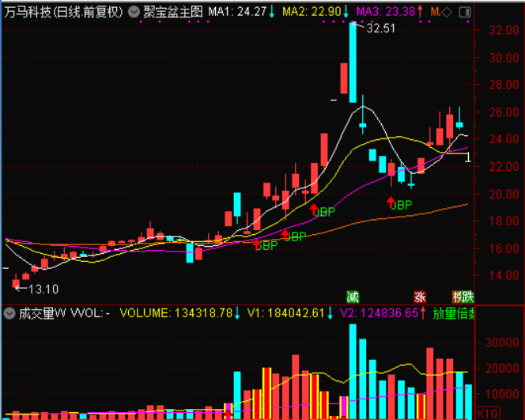
Task: Click the 24.00 price axis label
Action: point(504,139)
